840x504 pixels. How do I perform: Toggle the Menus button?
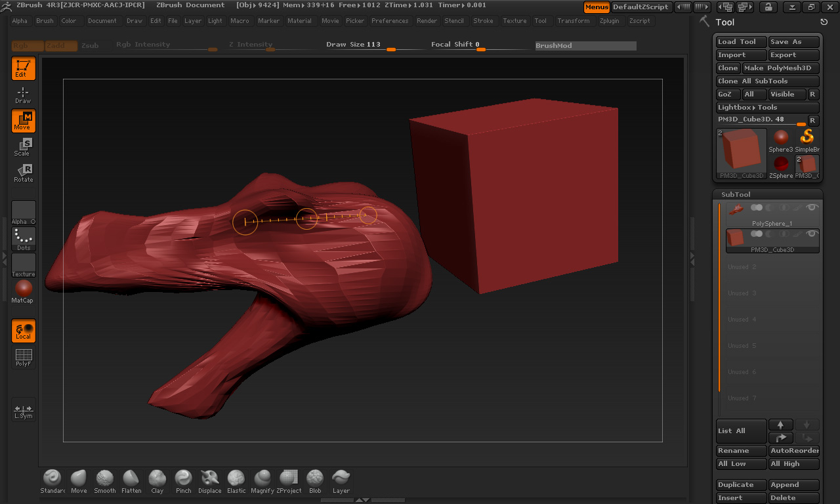[x=596, y=7]
